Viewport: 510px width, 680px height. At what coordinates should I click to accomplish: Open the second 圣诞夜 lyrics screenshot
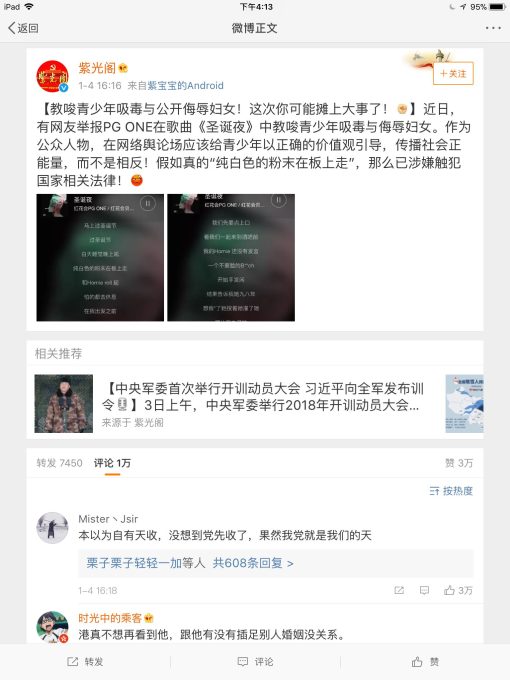coord(231,258)
